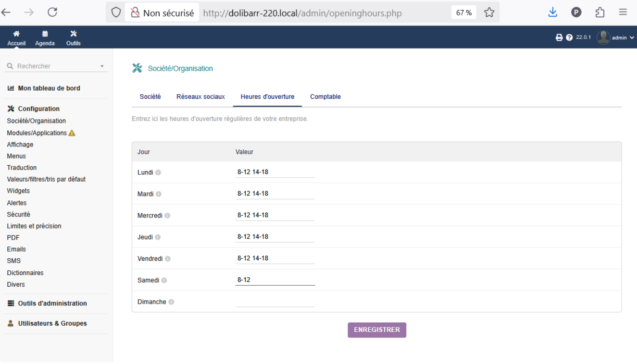Open the Rechercher search dropdown arrow

pyautogui.click(x=102, y=66)
